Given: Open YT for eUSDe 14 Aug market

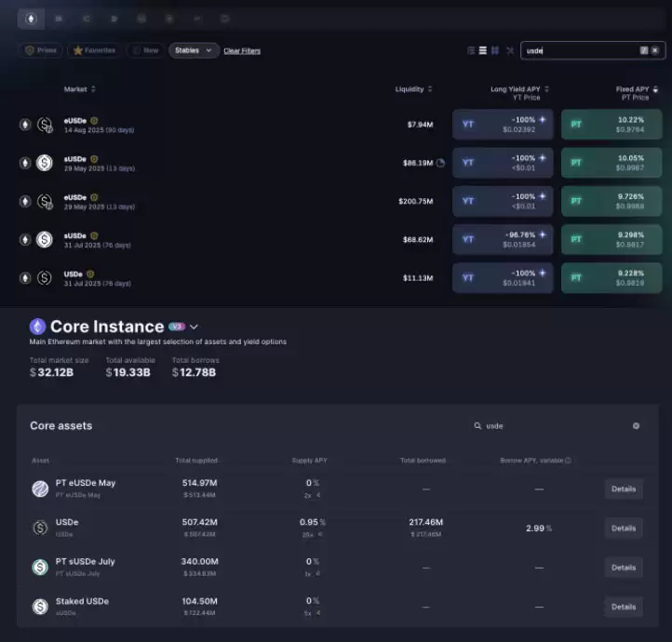Looking at the screenshot, I should coord(503,125).
